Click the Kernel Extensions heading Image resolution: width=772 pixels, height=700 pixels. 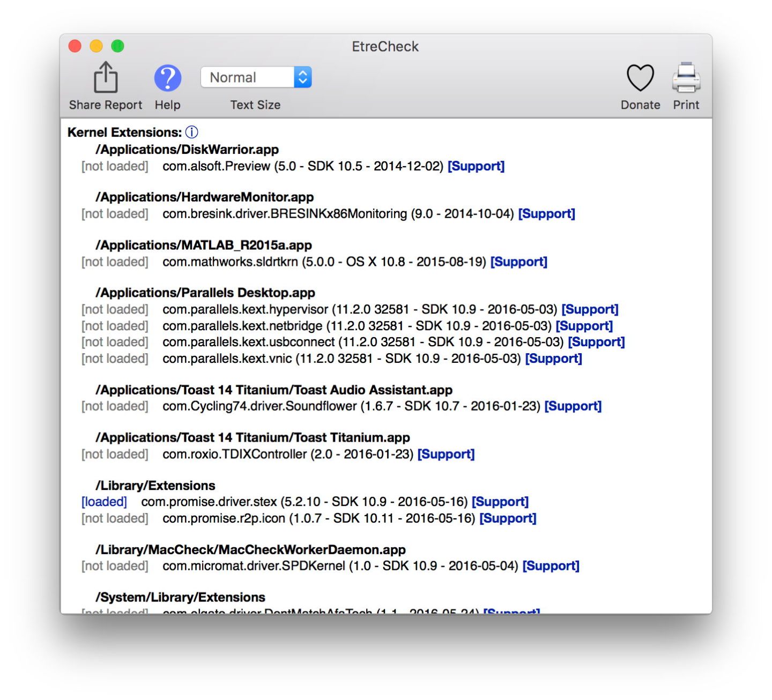(x=124, y=132)
